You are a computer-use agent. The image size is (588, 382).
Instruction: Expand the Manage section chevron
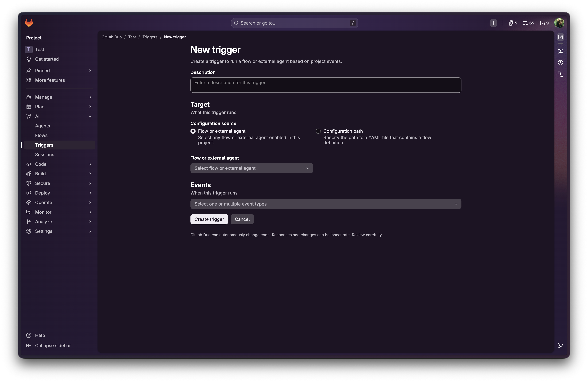[x=90, y=97]
